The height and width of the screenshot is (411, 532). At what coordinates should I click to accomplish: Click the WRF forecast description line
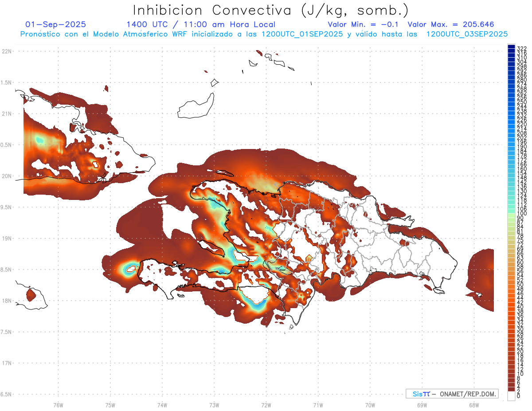(x=264, y=34)
